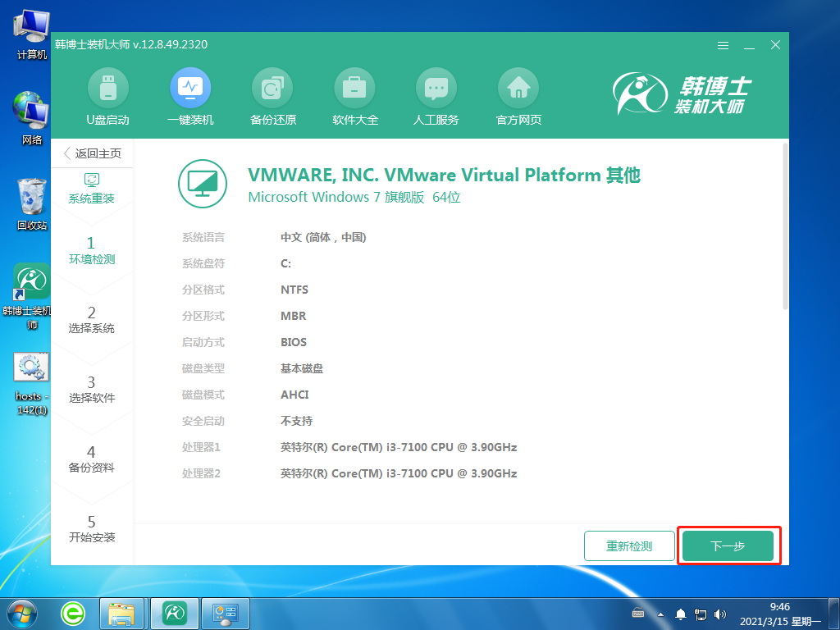Go to step 4 备份资料

pyautogui.click(x=93, y=457)
